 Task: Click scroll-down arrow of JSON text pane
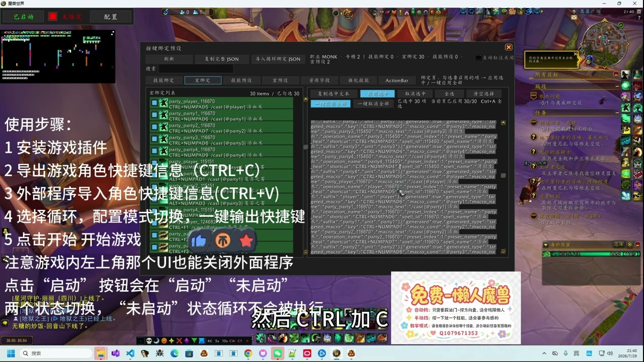click(x=503, y=251)
